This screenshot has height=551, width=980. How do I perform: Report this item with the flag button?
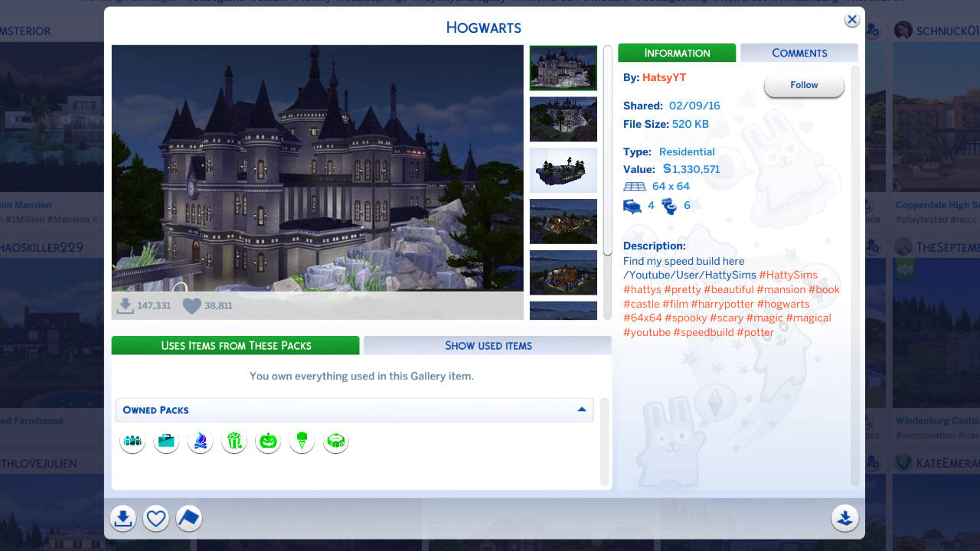coord(189,519)
